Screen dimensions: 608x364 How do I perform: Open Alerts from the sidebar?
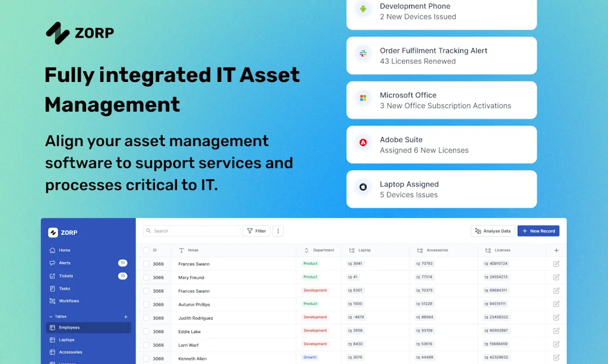[64, 263]
